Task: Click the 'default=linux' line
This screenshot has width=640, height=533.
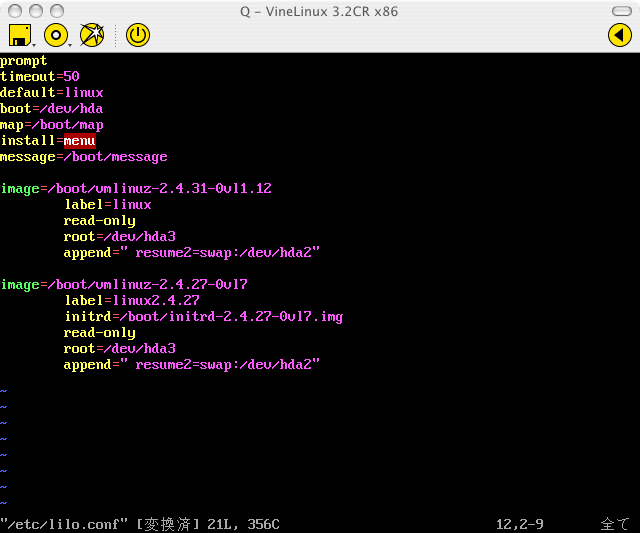Action: coord(52,93)
